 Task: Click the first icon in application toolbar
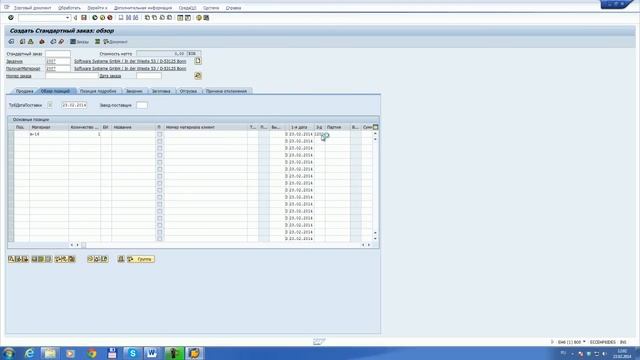tap(11, 42)
